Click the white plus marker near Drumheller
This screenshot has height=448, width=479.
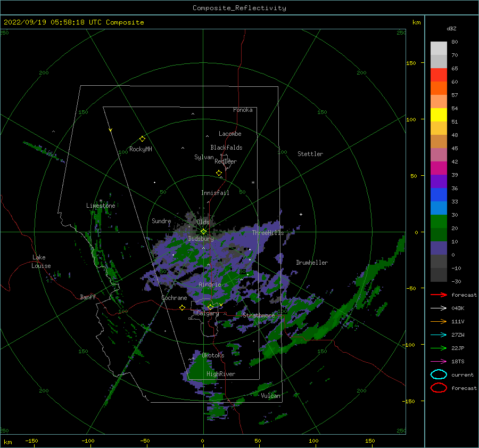click(x=301, y=214)
